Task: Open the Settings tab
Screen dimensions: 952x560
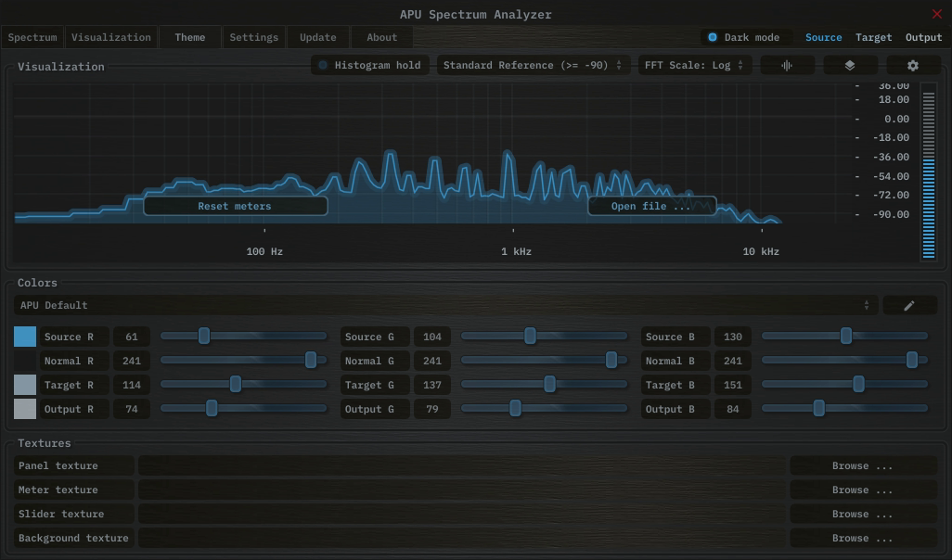Action: click(x=253, y=38)
